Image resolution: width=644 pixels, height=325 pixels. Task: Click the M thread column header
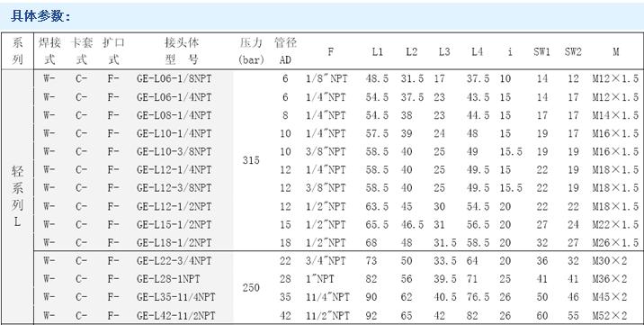click(615, 52)
